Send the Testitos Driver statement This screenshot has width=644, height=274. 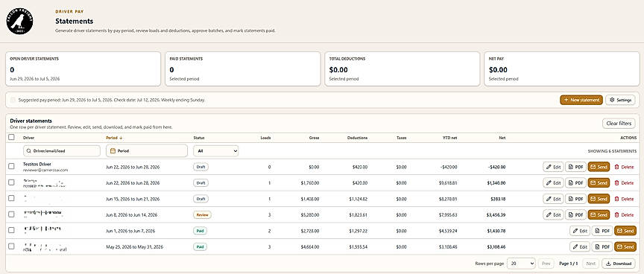(599, 167)
